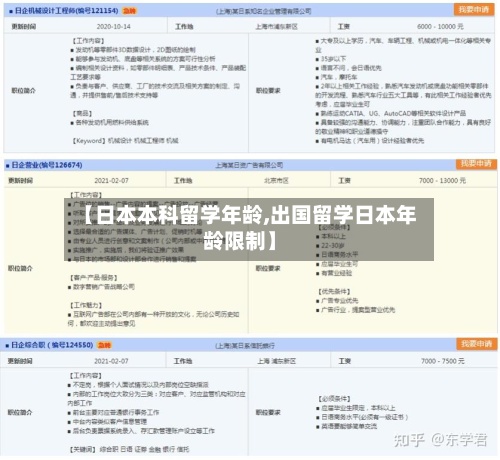Select the update date 2020-10-14
The width and height of the screenshot is (500, 460).
(x=113, y=26)
